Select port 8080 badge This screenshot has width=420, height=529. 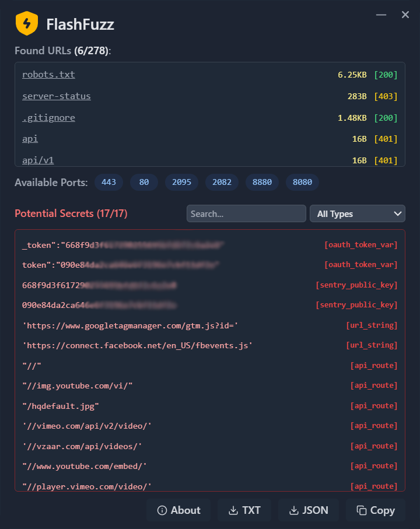[302, 182]
